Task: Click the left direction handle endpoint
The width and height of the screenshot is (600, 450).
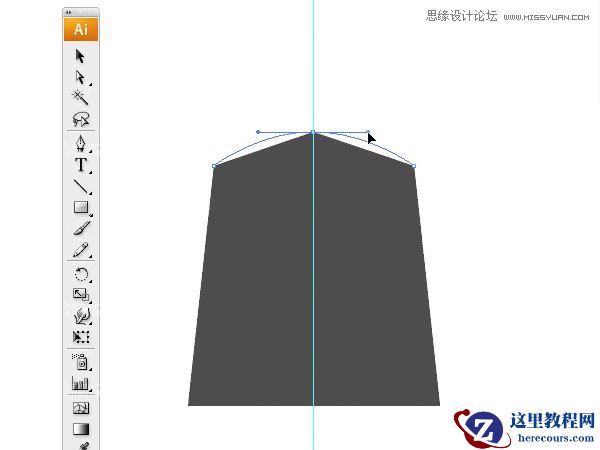Action: coord(258,132)
